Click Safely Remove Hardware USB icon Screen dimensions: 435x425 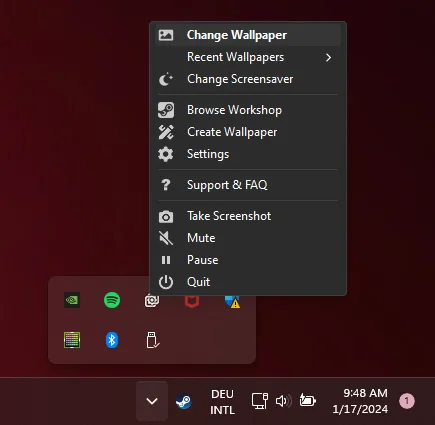point(152,340)
